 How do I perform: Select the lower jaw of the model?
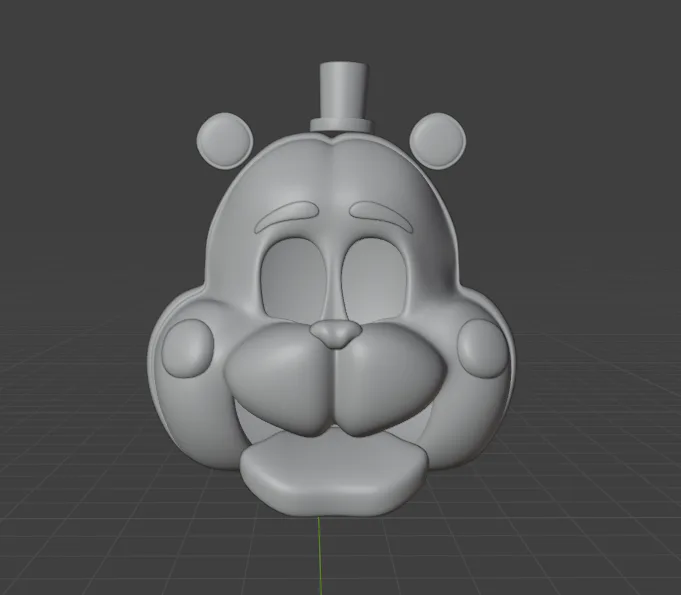click(335, 473)
